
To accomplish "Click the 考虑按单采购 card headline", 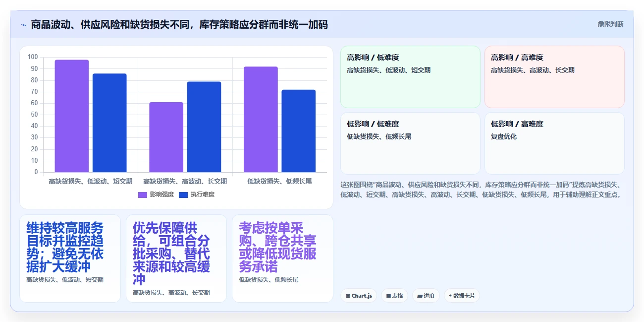I will pyautogui.click(x=277, y=247).
